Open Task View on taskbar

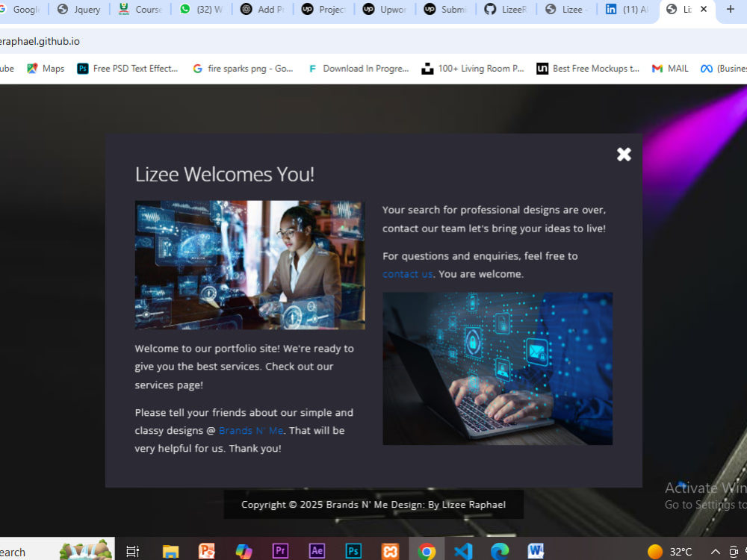pos(132,552)
